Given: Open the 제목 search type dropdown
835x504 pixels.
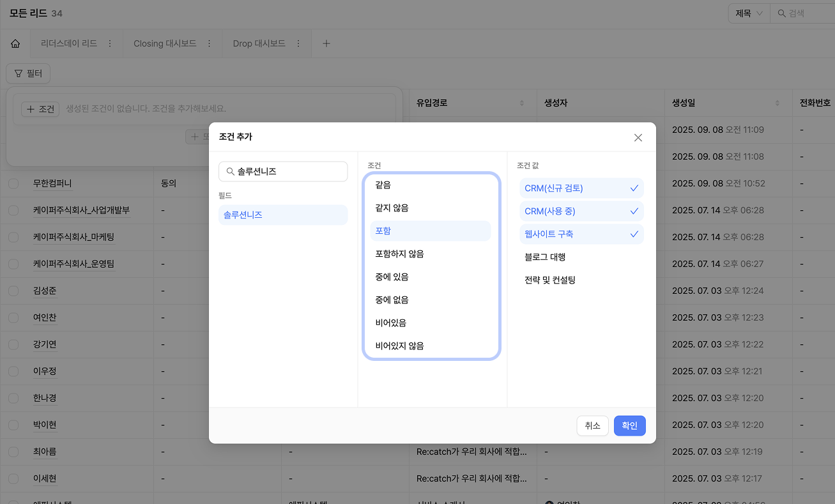Looking at the screenshot, I should (x=749, y=13).
